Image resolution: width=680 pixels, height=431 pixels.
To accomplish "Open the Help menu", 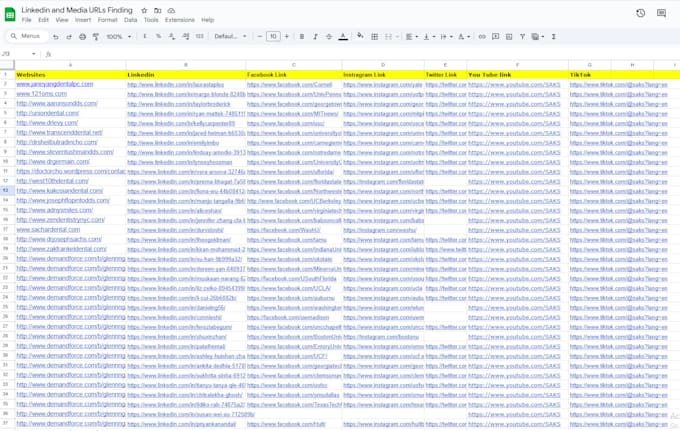I will pyautogui.click(x=208, y=20).
